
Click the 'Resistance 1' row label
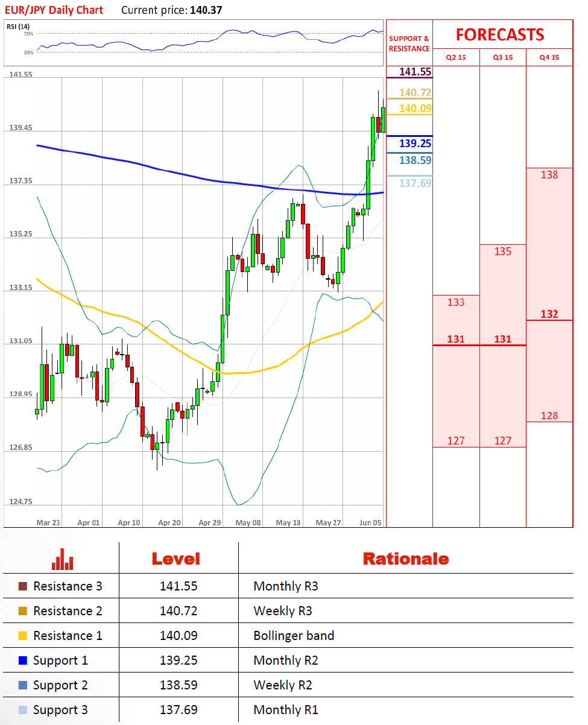coord(68,636)
